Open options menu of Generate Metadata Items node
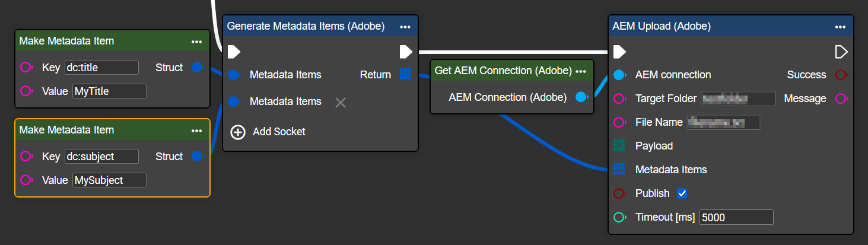868x245 pixels. tap(405, 27)
